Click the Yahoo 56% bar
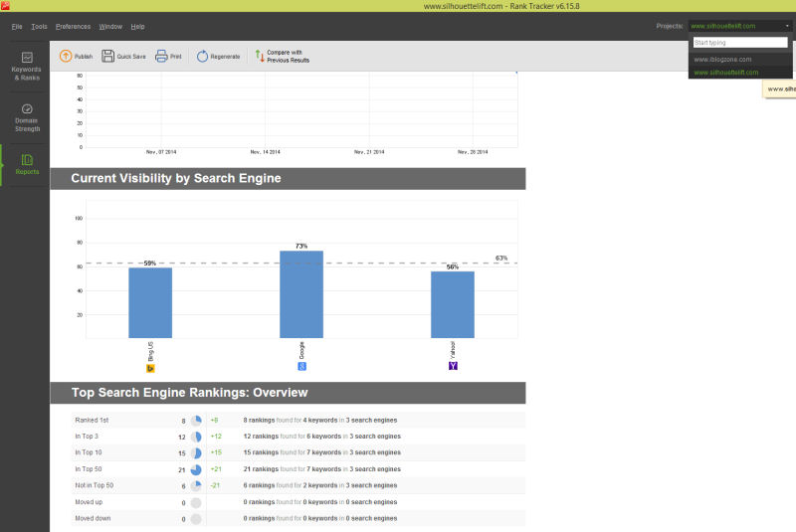 pos(453,304)
